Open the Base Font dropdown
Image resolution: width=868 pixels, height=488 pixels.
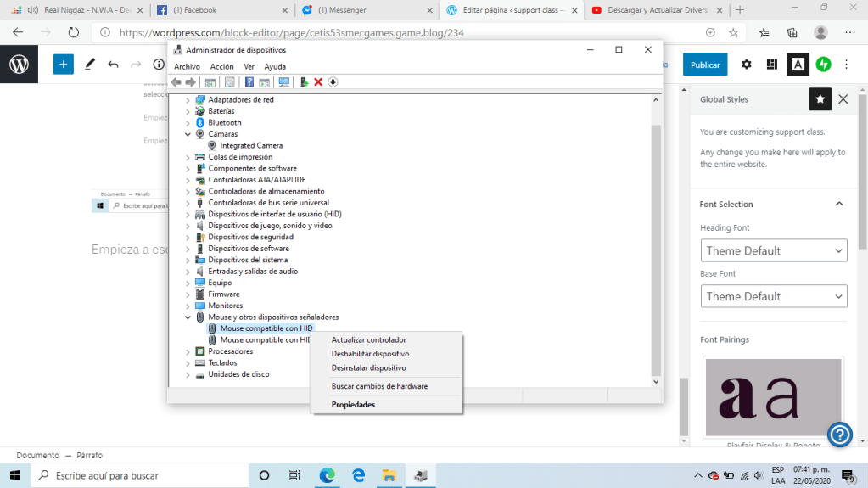tap(774, 296)
